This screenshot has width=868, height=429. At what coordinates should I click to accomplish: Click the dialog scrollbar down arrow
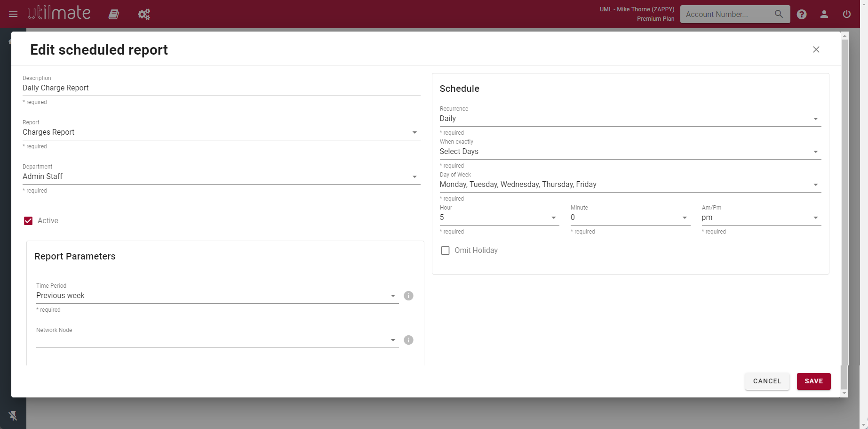pyautogui.click(x=844, y=393)
